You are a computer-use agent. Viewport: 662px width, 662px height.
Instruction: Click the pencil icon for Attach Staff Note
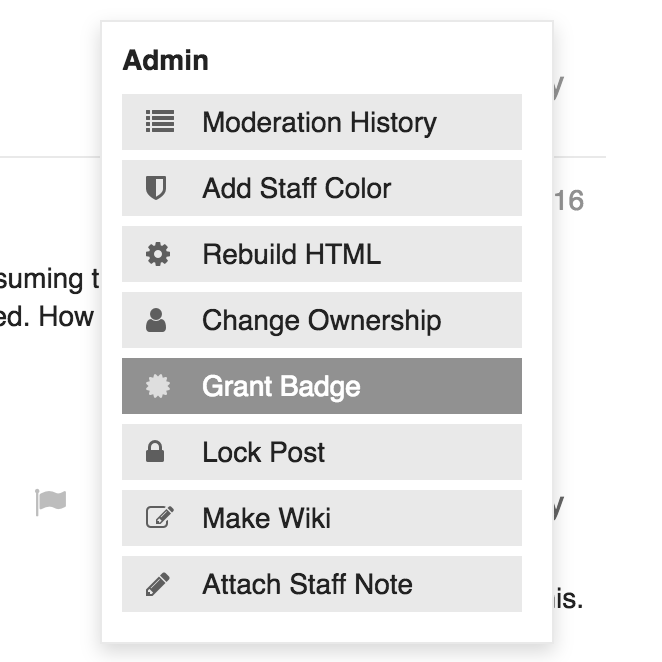click(157, 584)
